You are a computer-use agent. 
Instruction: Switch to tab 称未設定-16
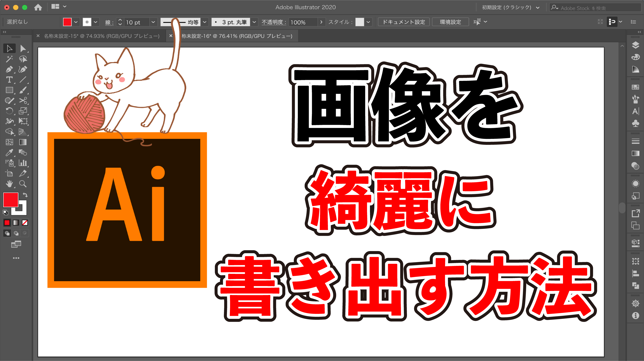coord(237,36)
